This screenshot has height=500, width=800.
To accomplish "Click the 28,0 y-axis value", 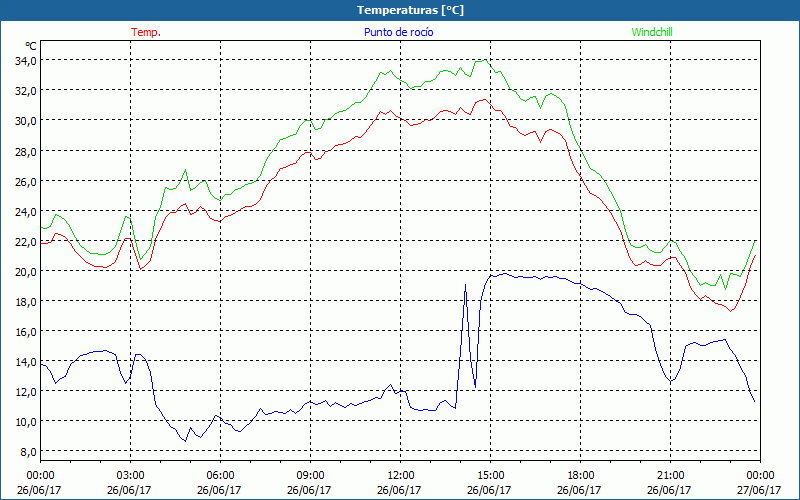I will (x=26, y=151).
